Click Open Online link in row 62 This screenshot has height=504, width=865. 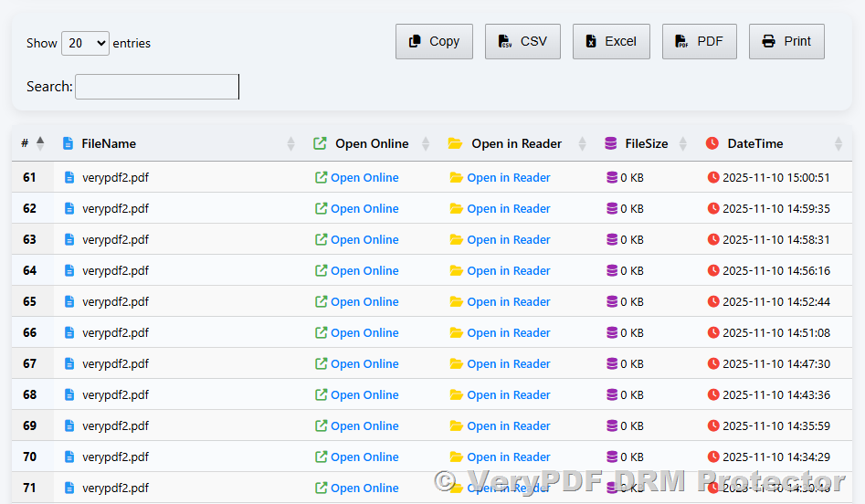[x=364, y=209]
